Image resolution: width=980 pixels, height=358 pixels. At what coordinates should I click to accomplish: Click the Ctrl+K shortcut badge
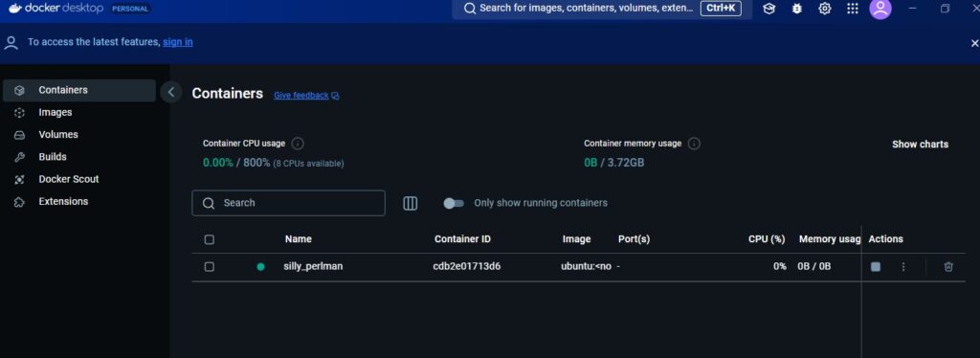pyautogui.click(x=722, y=9)
